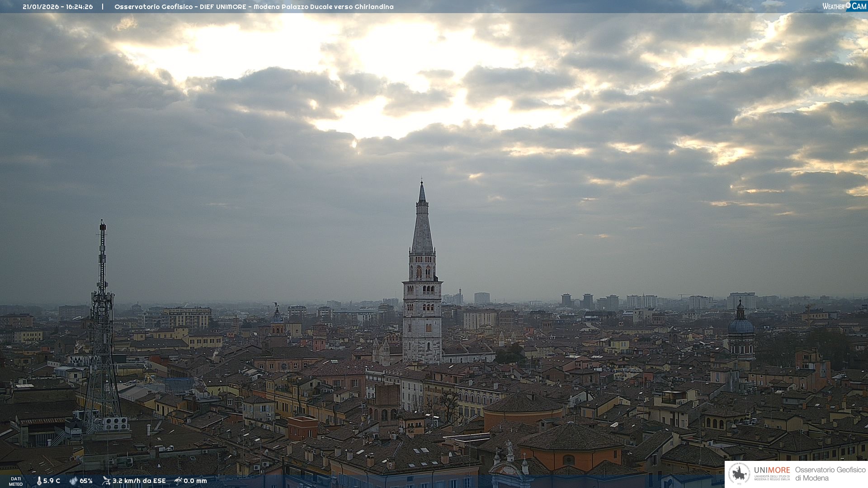
Task: Click the date and time stamp
Action: [x=58, y=7]
